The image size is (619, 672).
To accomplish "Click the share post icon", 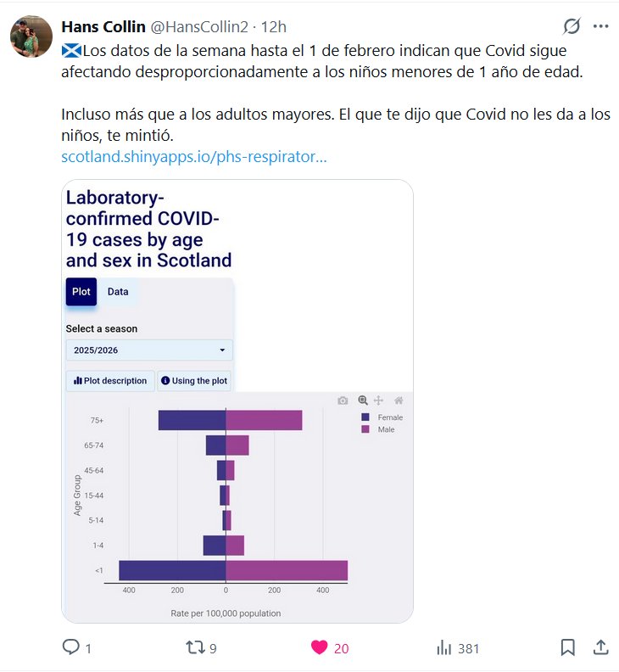I will [600, 647].
